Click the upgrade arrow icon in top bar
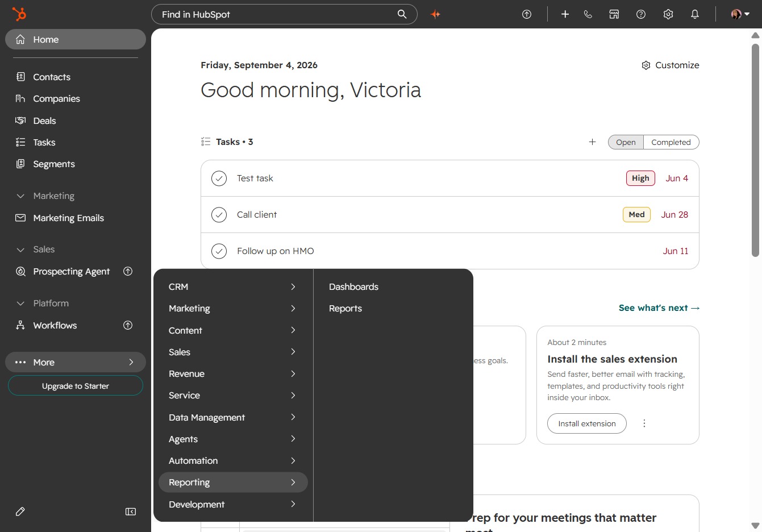 [x=527, y=14]
